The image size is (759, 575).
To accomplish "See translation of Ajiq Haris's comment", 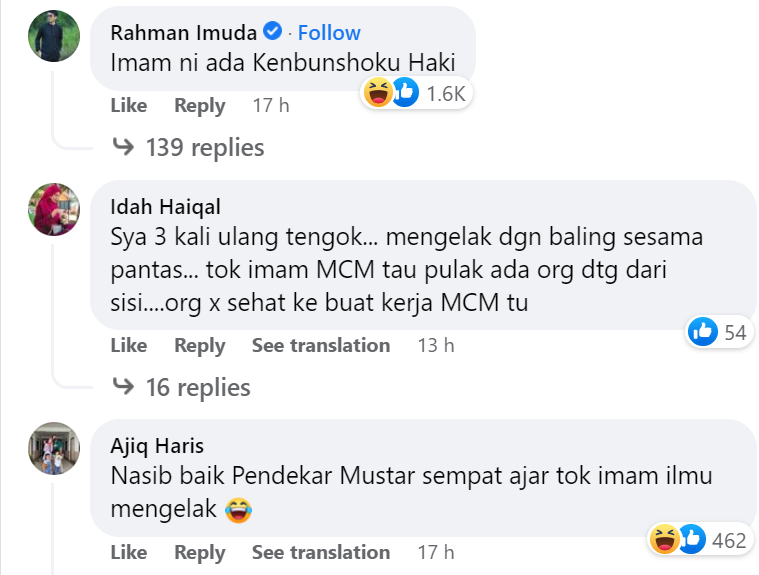I will click(x=320, y=552).
